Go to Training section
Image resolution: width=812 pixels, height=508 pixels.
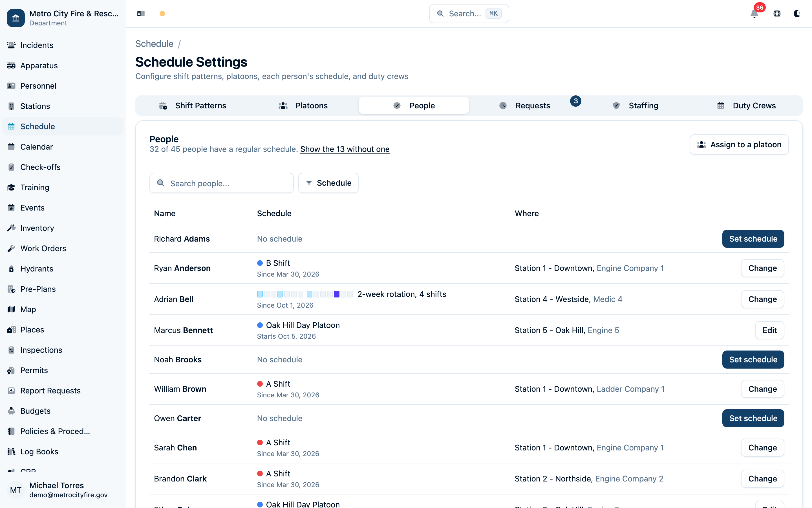pos(63,187)
